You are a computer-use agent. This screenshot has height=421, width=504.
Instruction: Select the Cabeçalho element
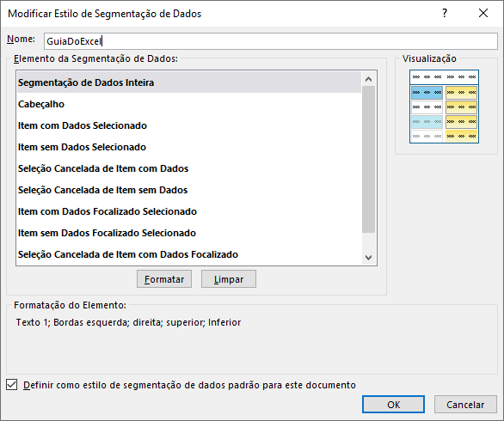[189, 104]
